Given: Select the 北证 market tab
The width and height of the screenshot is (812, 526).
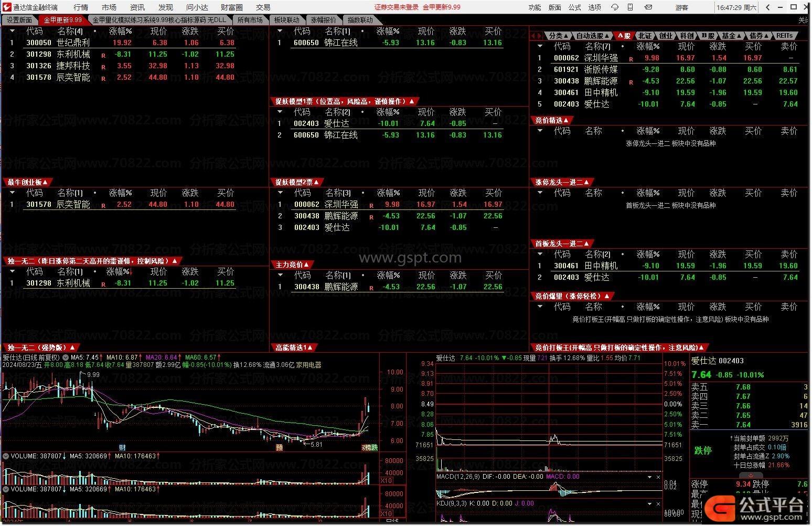Looking at the screenshot, I should (645, 36).
